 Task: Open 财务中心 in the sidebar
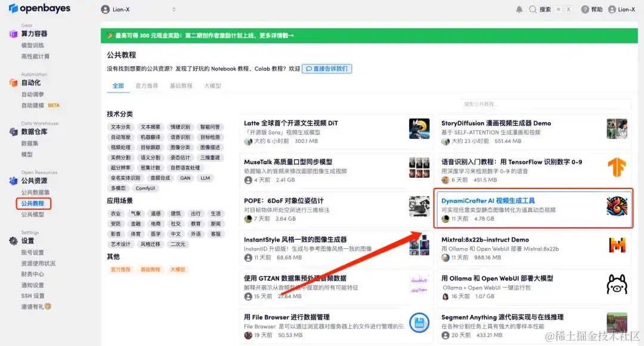coord(32,274)
